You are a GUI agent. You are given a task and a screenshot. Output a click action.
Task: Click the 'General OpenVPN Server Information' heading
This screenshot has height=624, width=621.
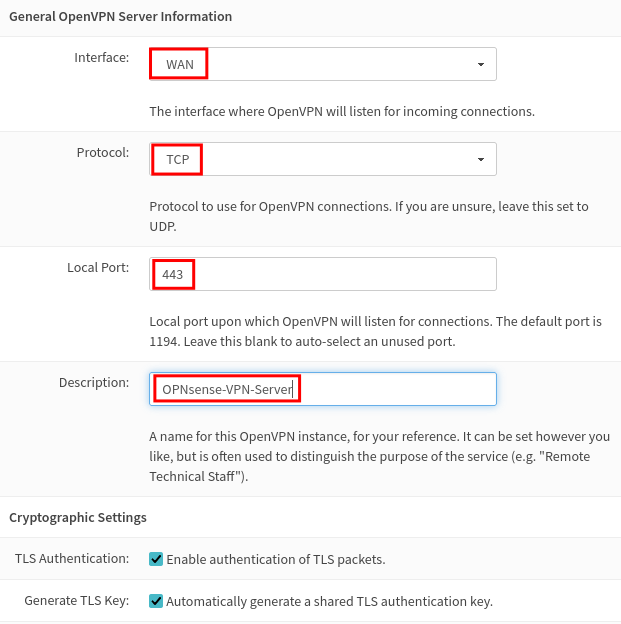click(x=121, y=17)
